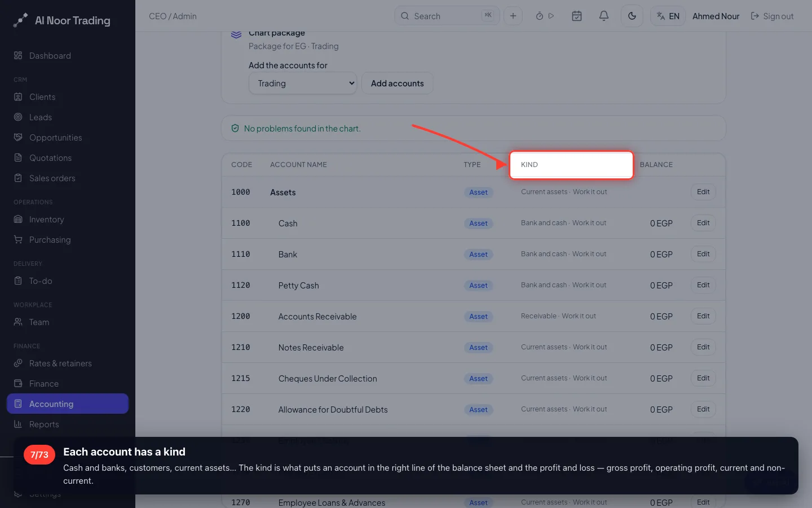Edit the Assets account row
This screenshot has height=508, width=812.
click(x=703, y=192)
